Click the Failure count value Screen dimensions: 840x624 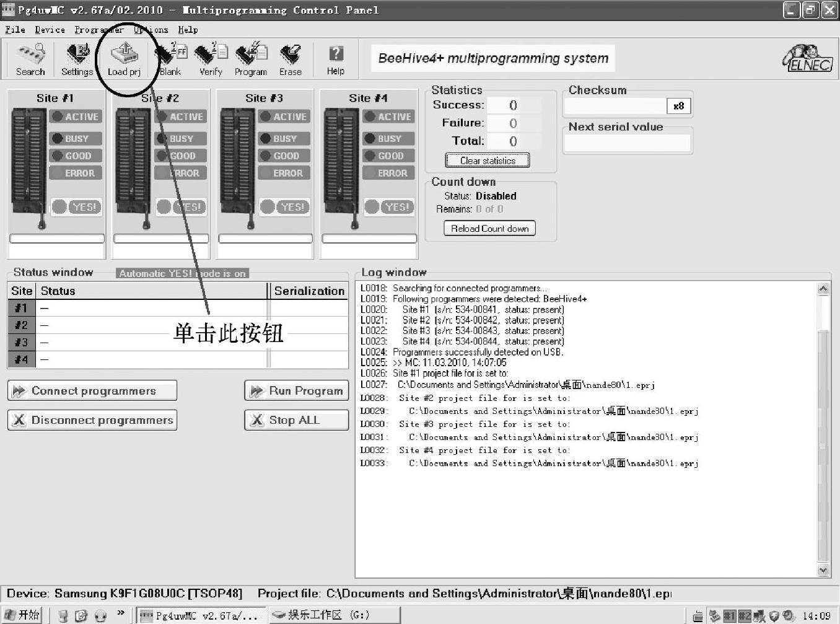(x=513, y=123)
